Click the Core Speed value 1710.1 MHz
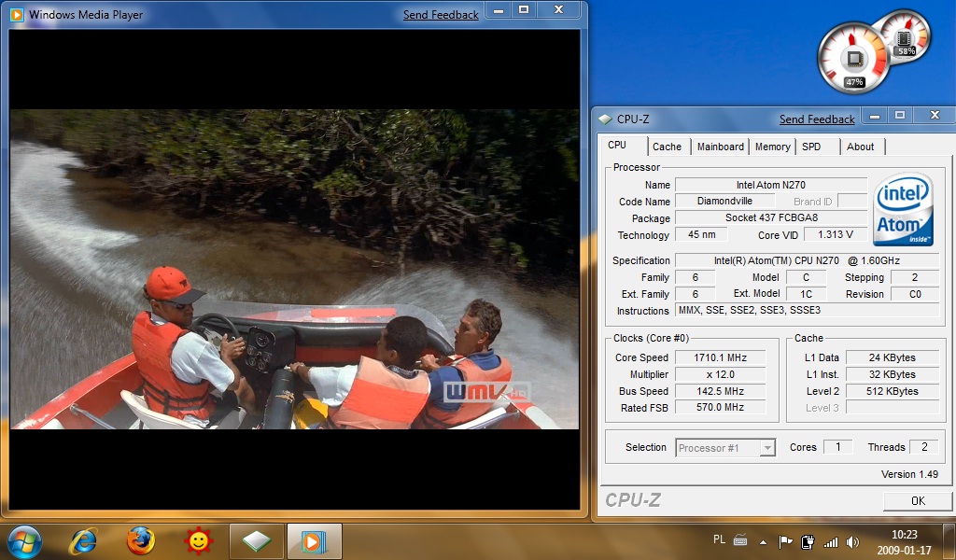 point(720,357)
